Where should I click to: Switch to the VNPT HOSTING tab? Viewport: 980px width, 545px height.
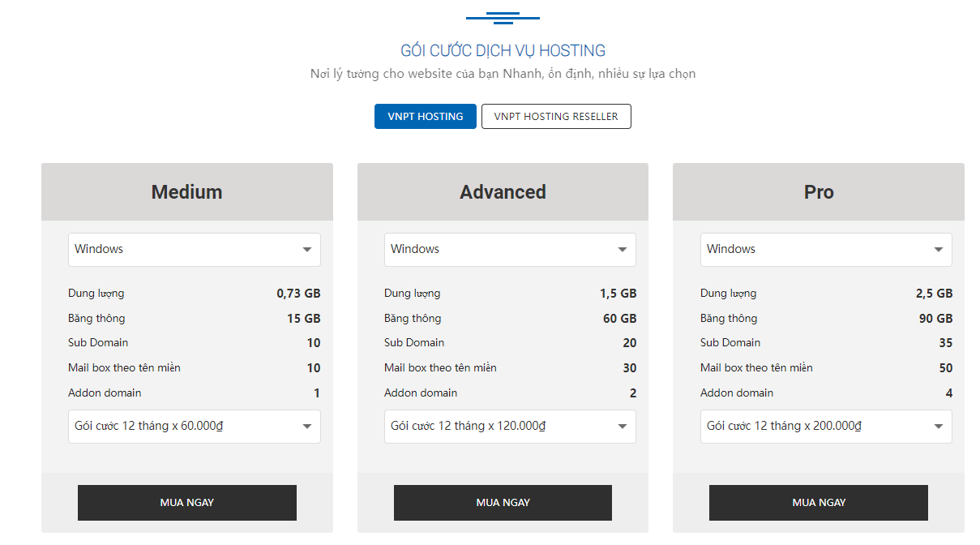pos(425,116)
